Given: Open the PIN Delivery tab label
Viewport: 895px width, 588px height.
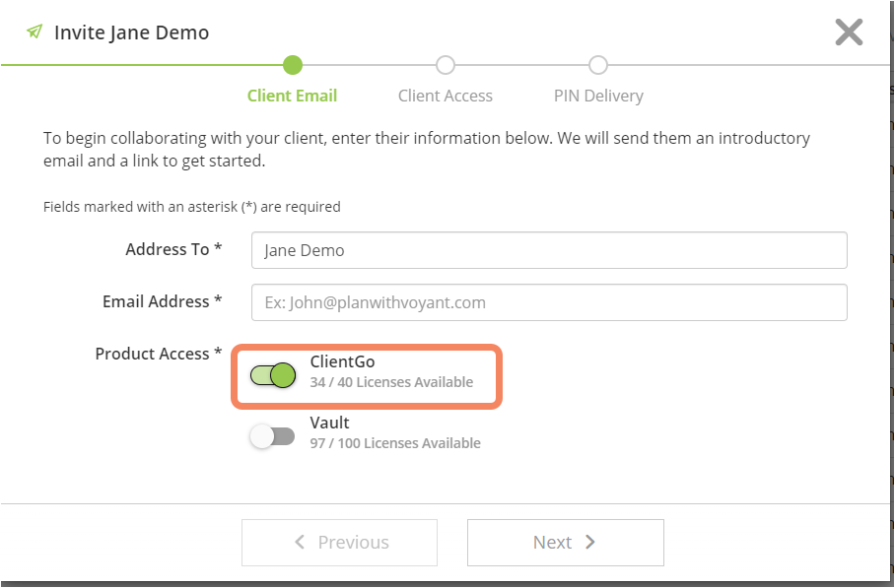Looking at the screenshot, I should point(598,96).
